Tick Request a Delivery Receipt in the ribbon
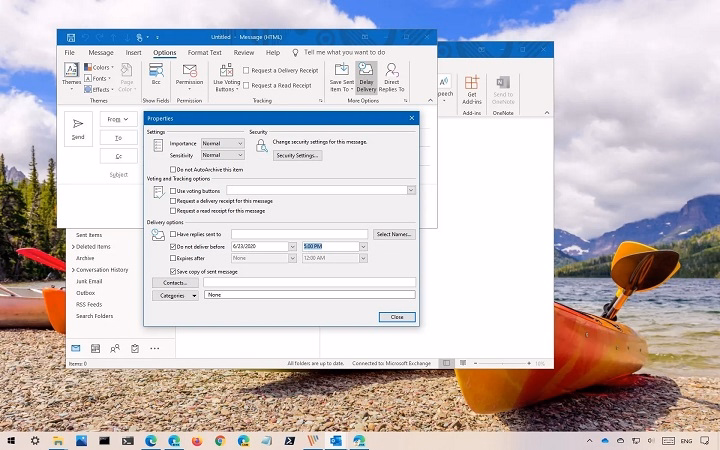 point(246,70)
